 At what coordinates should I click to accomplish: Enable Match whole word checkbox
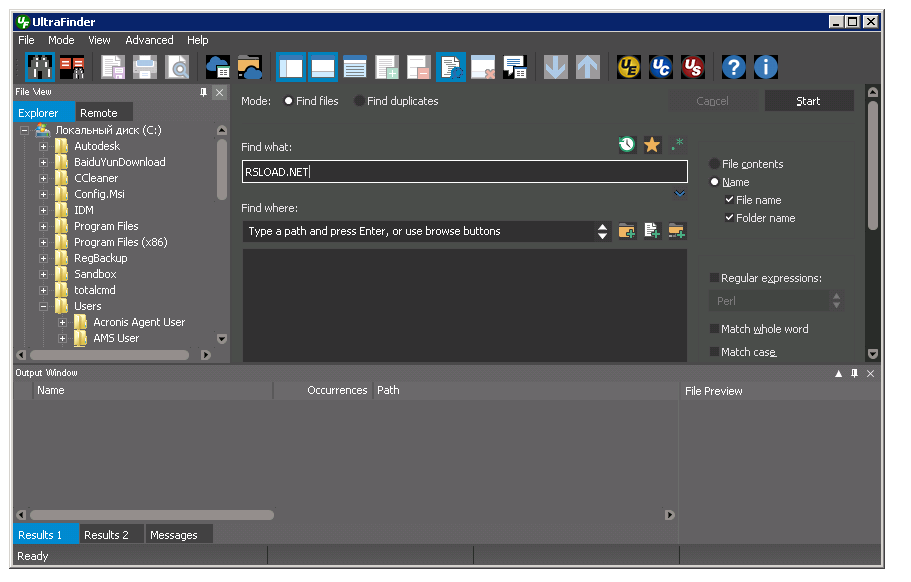[x=715, y=329]
